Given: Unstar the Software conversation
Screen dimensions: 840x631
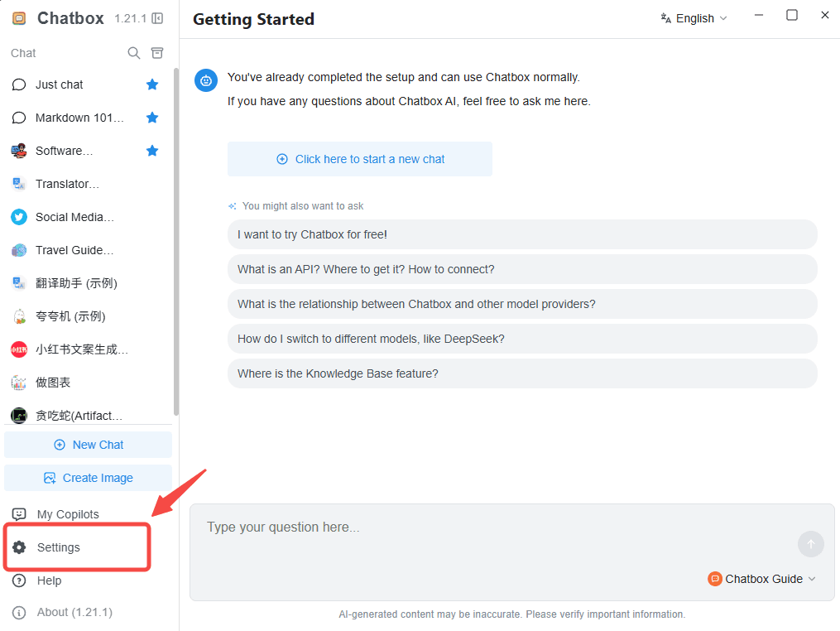Looking at the screenshot, I should point(152,151).
